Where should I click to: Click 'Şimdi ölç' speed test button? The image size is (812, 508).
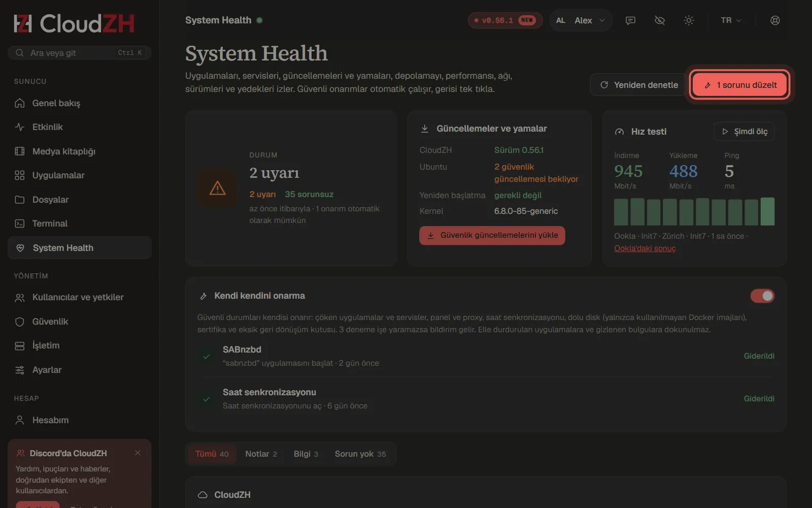click(x=744, y=132)
